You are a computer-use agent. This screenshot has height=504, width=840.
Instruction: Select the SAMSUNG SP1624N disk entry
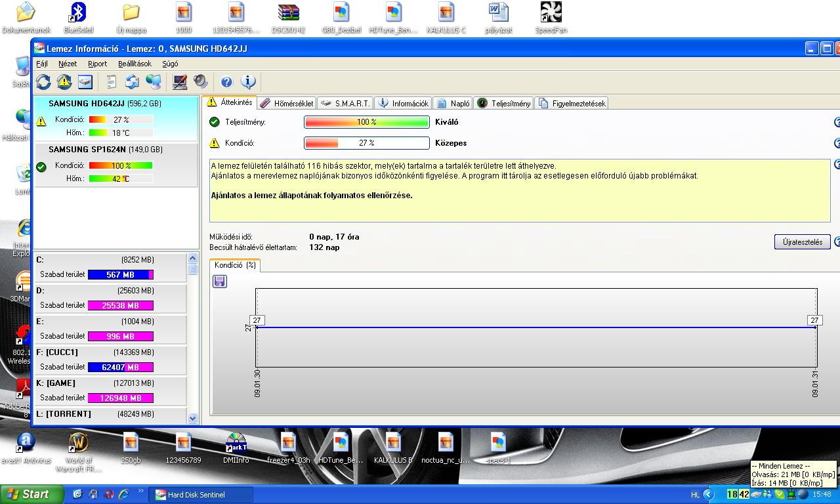click(x=115, y=165)
